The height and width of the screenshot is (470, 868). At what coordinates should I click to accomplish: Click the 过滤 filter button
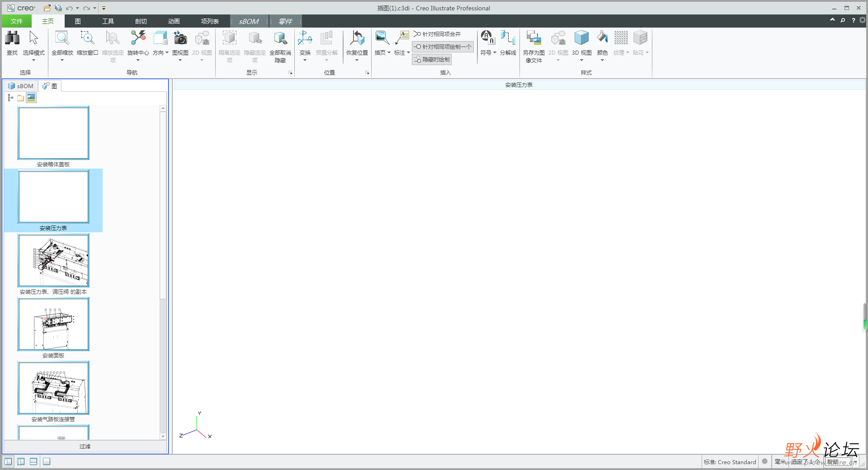(x=85, y=446)
